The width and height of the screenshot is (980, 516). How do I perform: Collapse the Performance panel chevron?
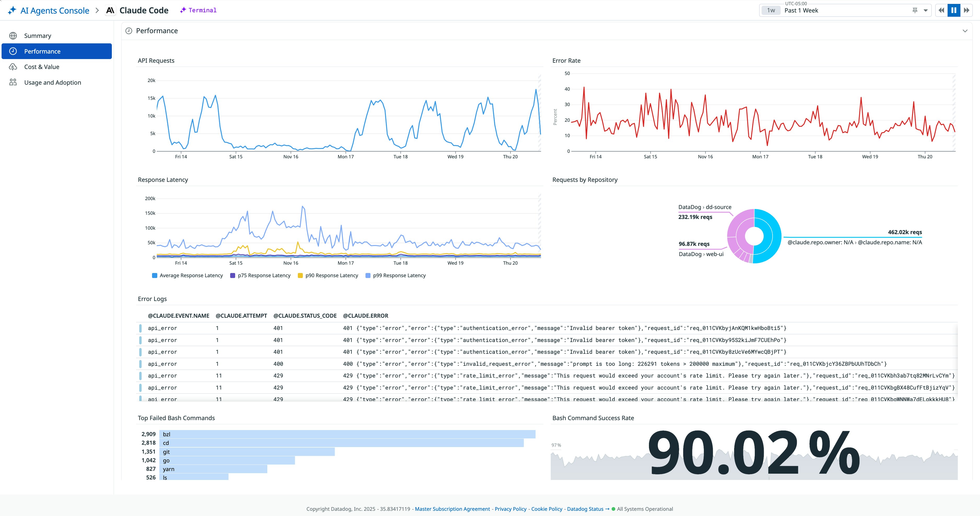965,31
